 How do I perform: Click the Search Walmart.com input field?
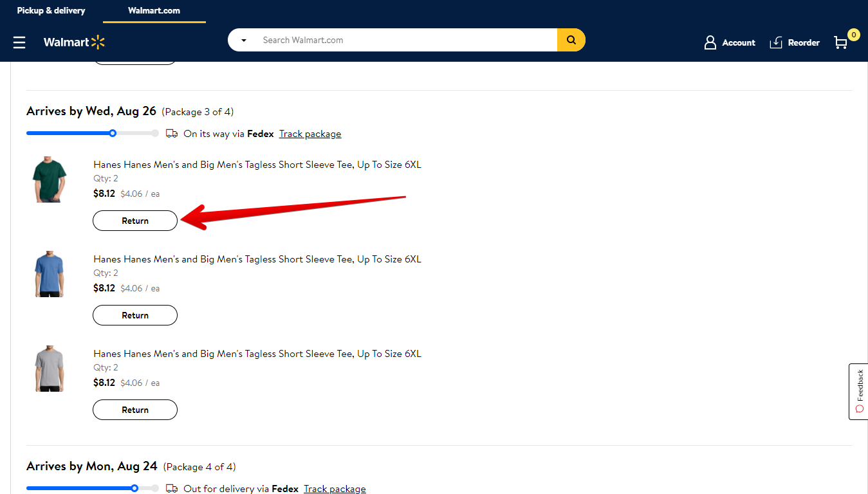(x=405, y=40)
